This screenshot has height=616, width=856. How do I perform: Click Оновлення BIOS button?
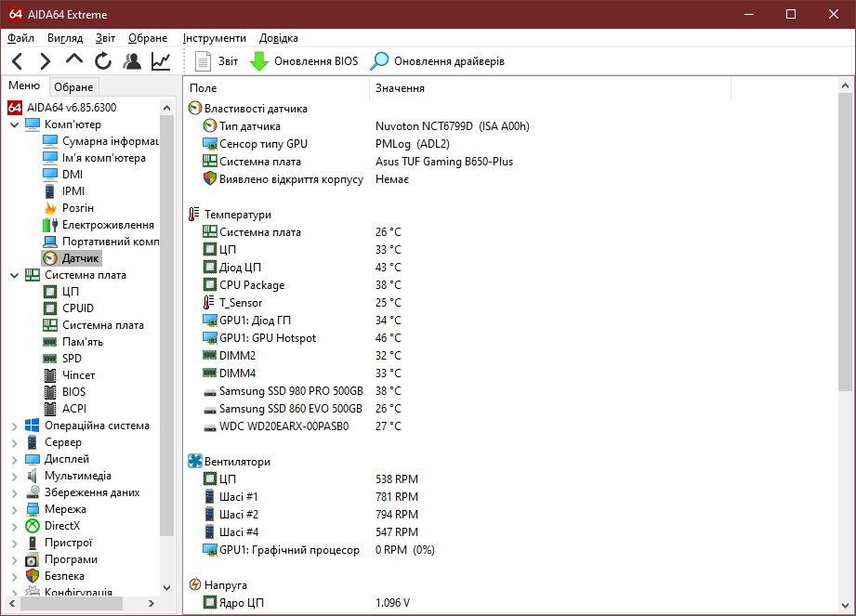304,61
